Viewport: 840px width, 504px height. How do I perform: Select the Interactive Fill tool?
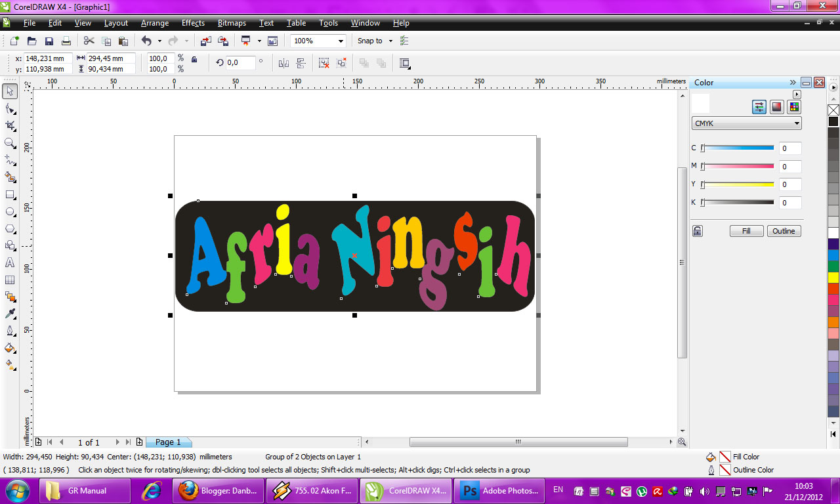click(x=10, y=365)
